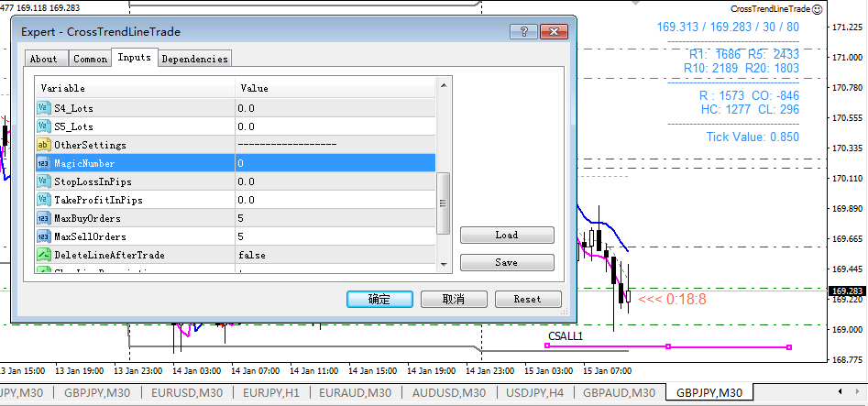Screen dimensions: 868x406
Task: Click the inputs list scrollbar thumb
Action: [444, 203]
